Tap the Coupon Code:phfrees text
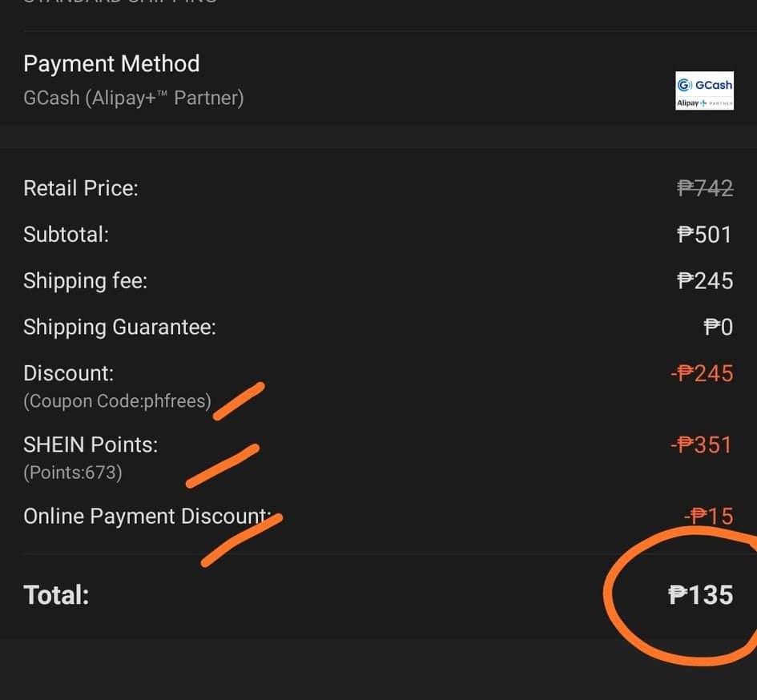 pos(117,401)
